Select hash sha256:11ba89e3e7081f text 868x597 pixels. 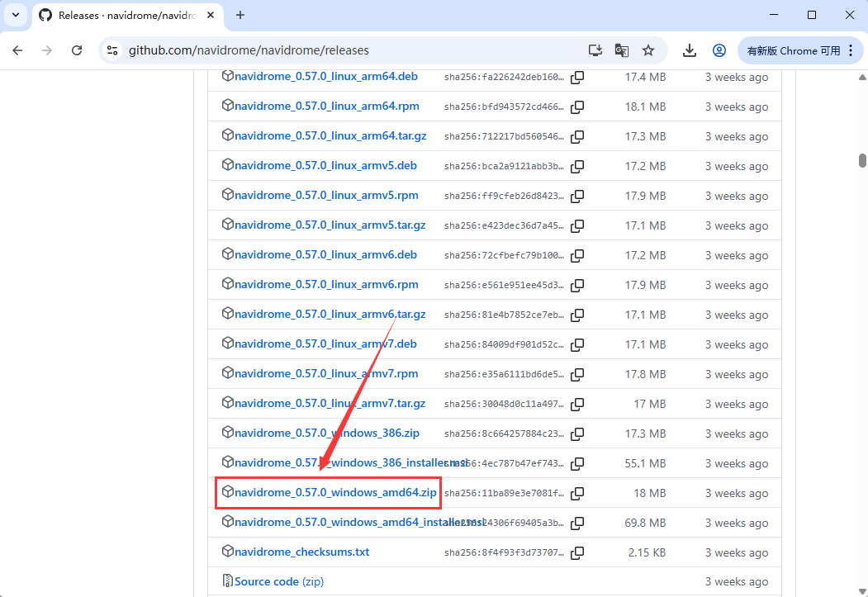point(504,494)
